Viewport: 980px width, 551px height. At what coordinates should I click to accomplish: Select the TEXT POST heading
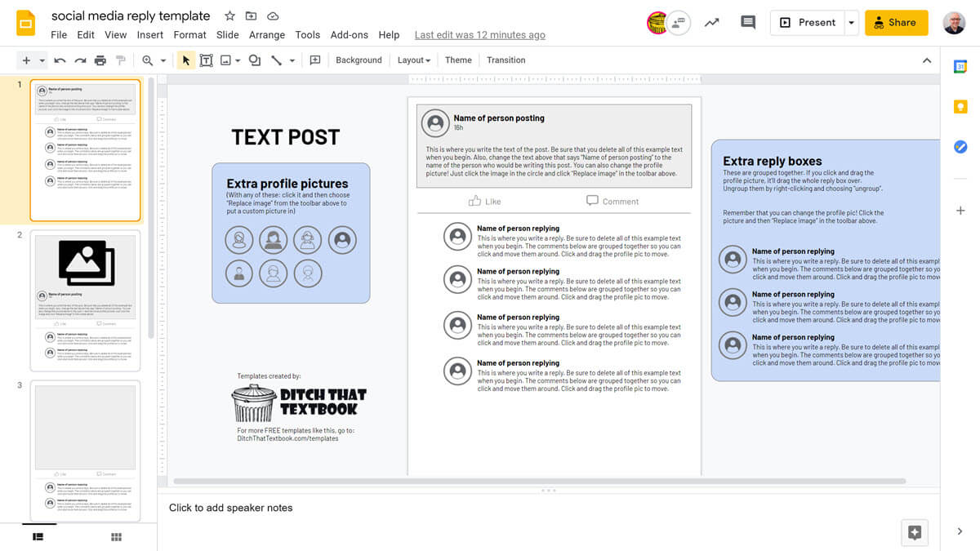point(285,137)
